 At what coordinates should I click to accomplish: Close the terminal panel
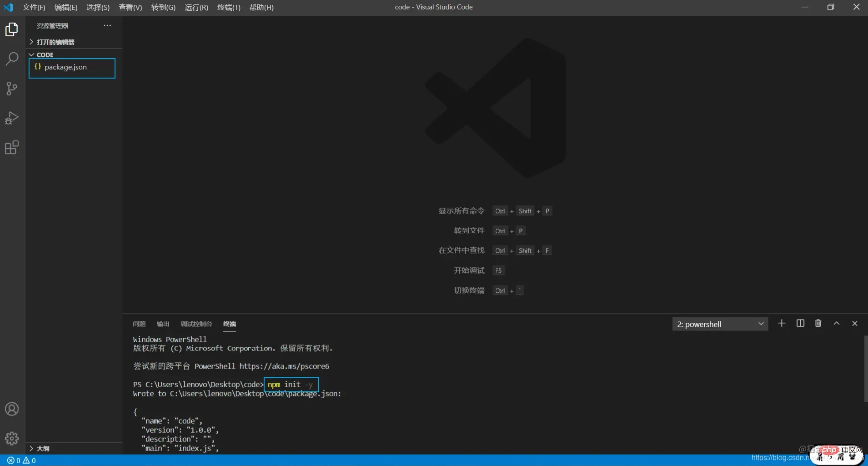point(855,324)
